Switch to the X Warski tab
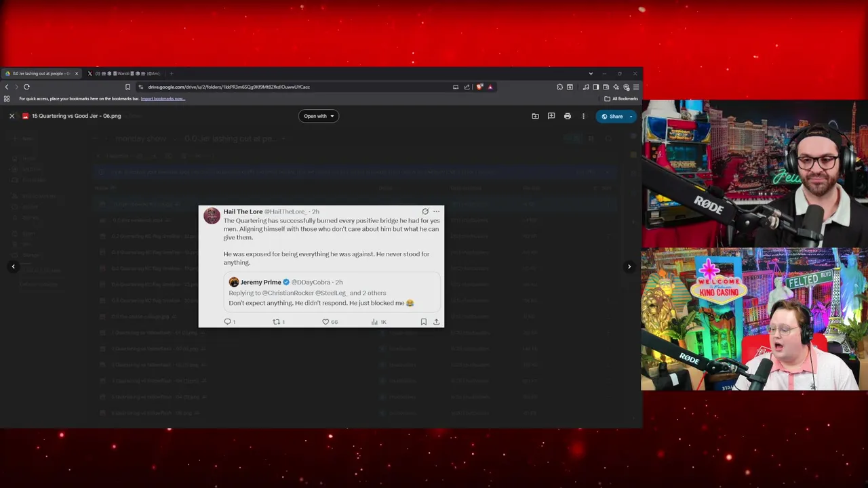The image size is (868, 488). [x=123, y=73]
